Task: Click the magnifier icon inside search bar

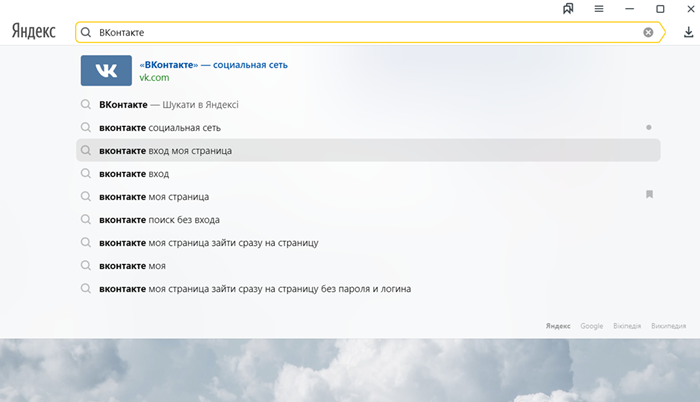Action: coord(86,32)
